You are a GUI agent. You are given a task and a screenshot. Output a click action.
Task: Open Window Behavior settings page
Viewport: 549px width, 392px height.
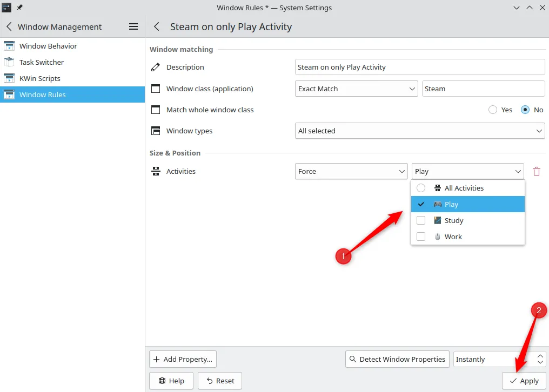coord(48,46)
